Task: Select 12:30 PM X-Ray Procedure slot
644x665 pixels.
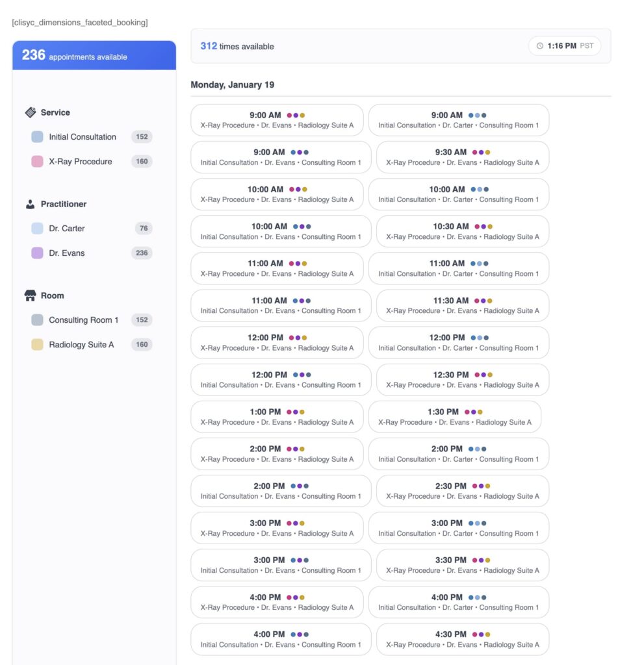Action: coord(462,380)
